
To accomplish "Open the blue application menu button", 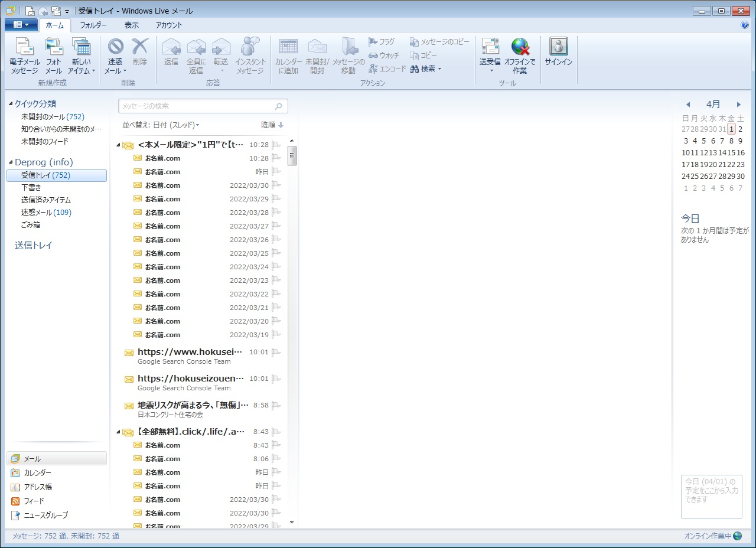I will click(x=21, y=25).
